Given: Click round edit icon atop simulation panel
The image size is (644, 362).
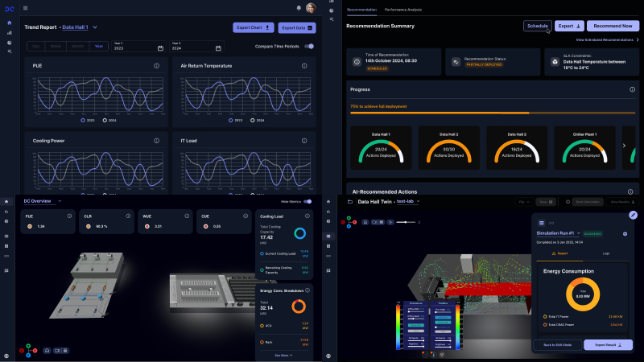Looking at the screenshot, I should (x=633, y=215).
